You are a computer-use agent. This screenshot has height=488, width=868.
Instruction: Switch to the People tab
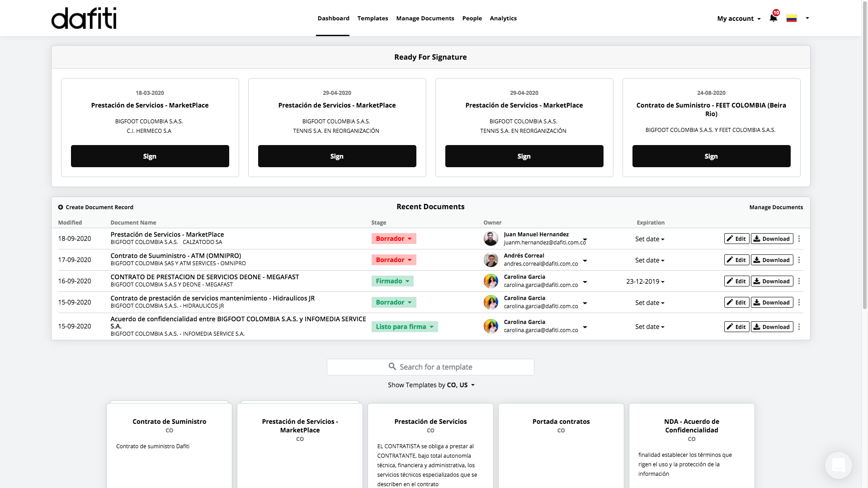tap(472, 19)
